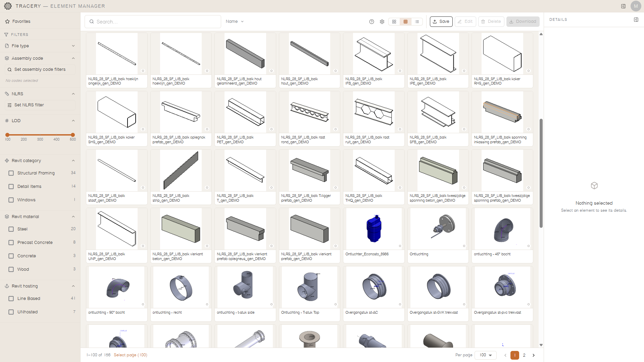The image size is (644, 362).
Task: Click the LOD slider maximum handle
Action: 73,135
